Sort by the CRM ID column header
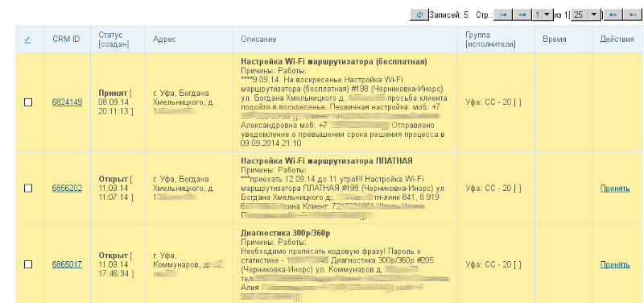 tap(66, 39)
